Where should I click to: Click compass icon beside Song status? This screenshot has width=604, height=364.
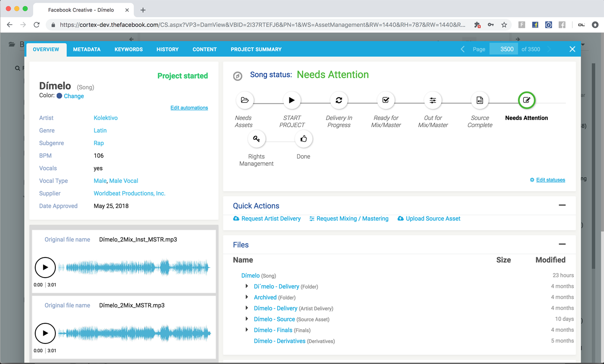click(x=237, y=76)
